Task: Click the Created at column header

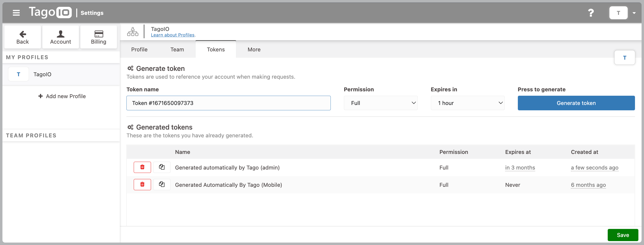Action: [x=584, y=152]
